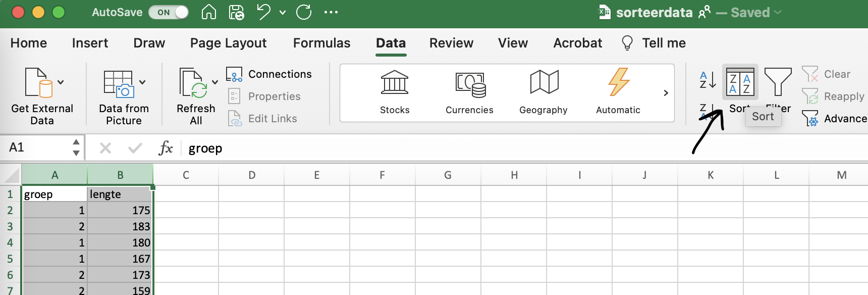Viewport: 868px width, 295px height.
Task: Click the Advanced filter button
Action: pyautogui.click(x=834, y=119)
